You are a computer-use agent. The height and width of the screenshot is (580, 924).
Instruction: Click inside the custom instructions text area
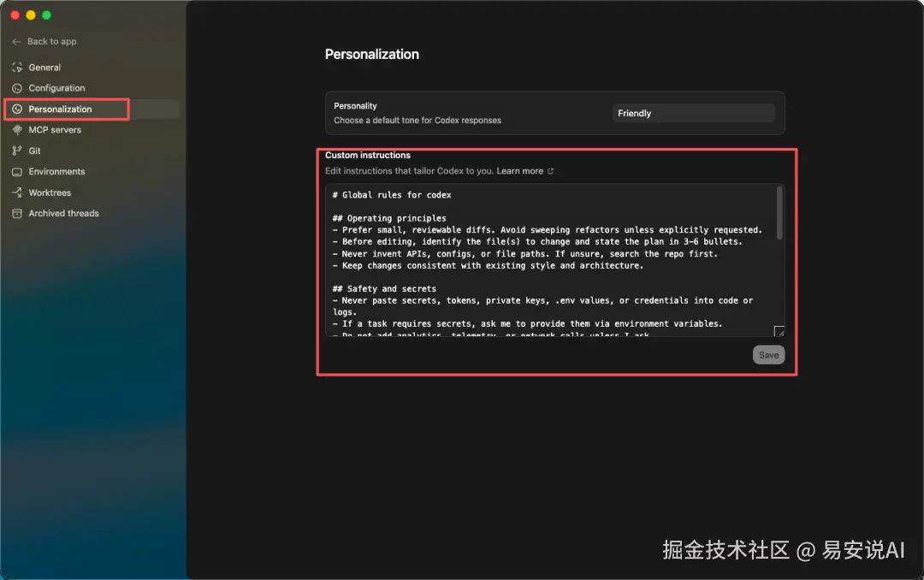click(x=554, y=261)
